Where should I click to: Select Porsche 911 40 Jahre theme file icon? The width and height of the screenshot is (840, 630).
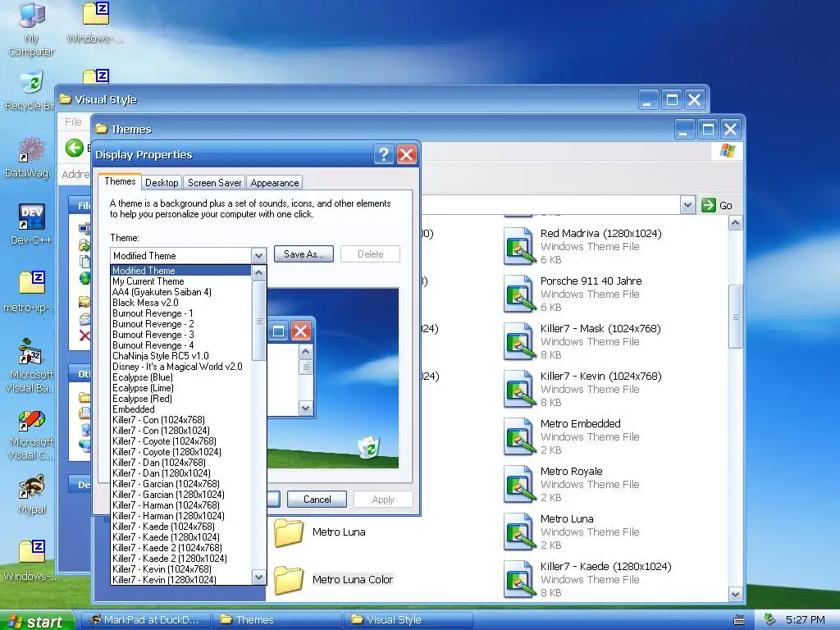point(519,294)
